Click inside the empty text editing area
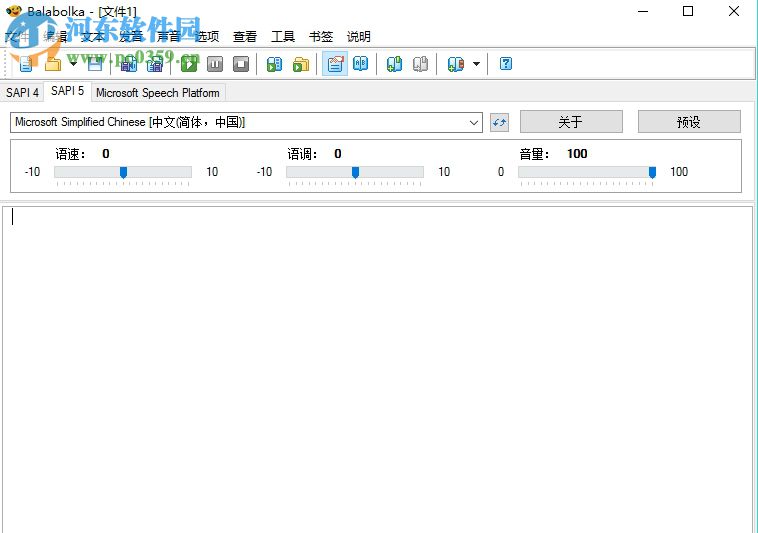The image size is (758, 533). click(x=378, y=369)
